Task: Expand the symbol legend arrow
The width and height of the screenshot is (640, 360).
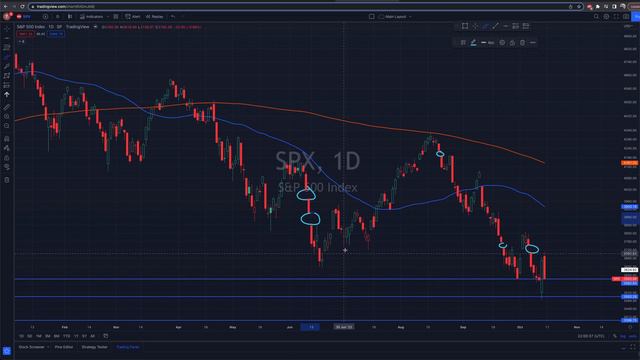Action: 95,27
